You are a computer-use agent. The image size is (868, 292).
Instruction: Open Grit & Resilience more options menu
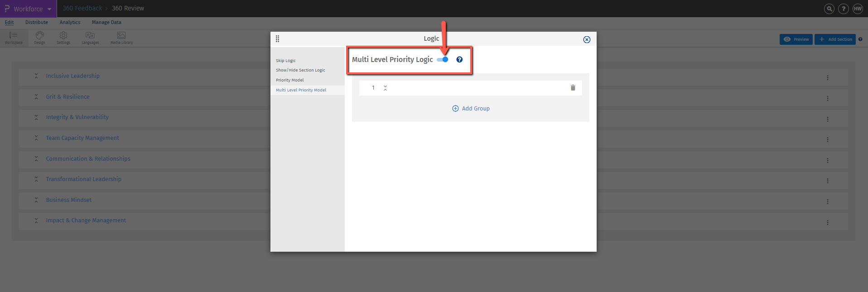coord(828,99)
